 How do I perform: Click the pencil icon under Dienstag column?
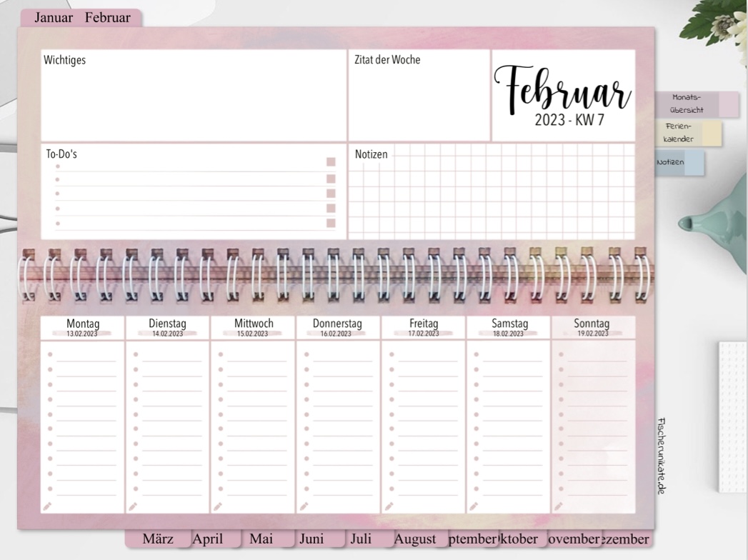click(133, 506)
